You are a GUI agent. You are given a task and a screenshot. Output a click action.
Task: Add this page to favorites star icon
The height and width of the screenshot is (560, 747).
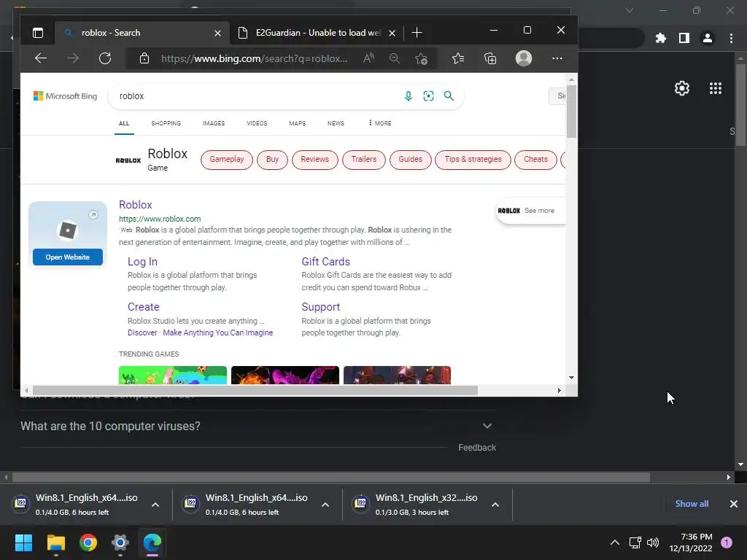pyautogui.click(x=421, y=58)
